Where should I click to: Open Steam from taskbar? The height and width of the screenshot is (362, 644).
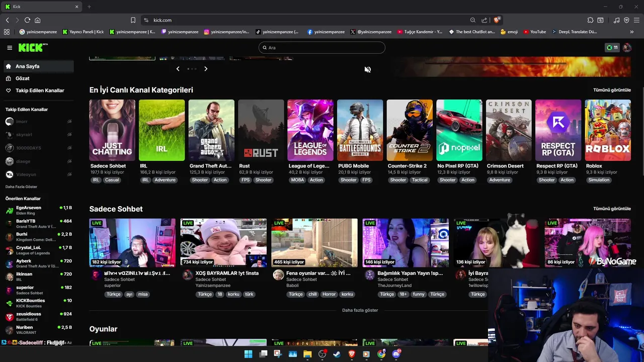click(x=337, y=354)
